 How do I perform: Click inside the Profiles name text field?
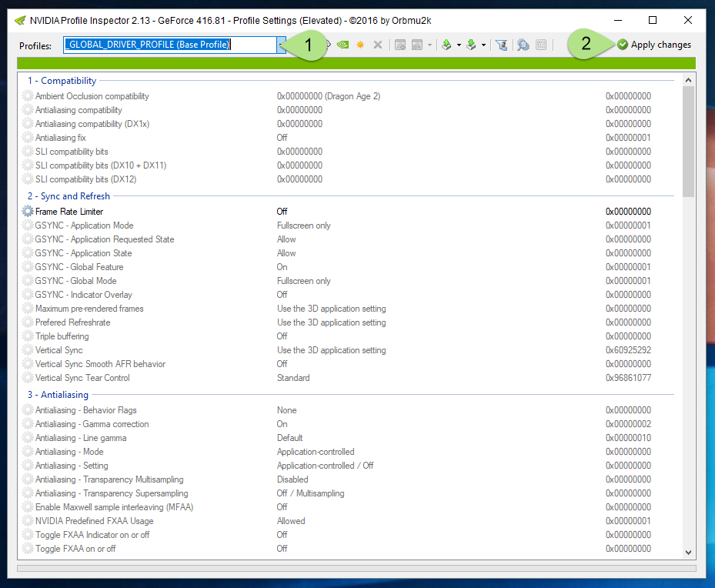click(x=168, y=45)
